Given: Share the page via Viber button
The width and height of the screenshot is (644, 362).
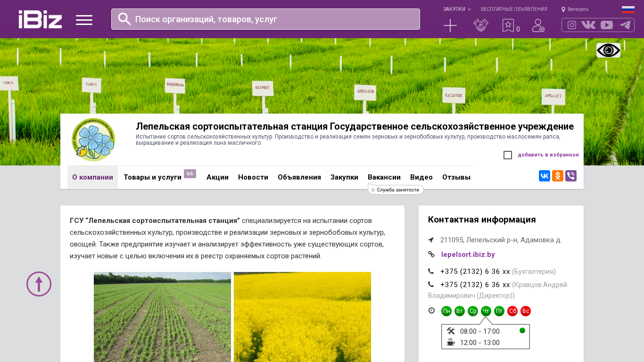Looking at the screenshot, I should tap(571, 176).
